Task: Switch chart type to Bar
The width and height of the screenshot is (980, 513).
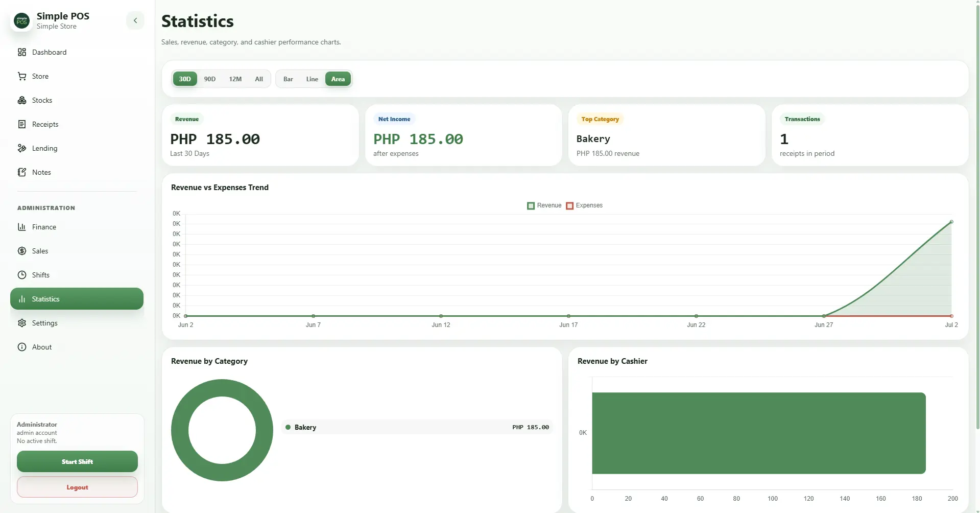Action: (x=288, y=79)
